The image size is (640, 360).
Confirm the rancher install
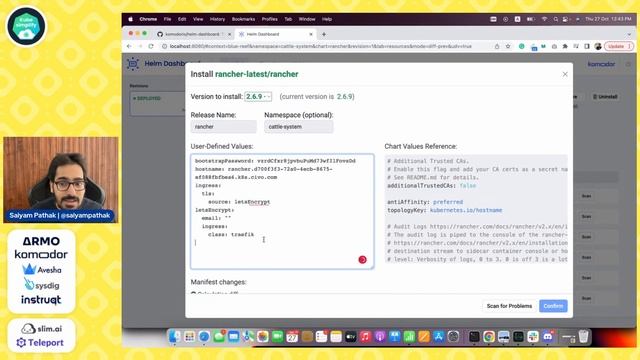click(553, 306)
